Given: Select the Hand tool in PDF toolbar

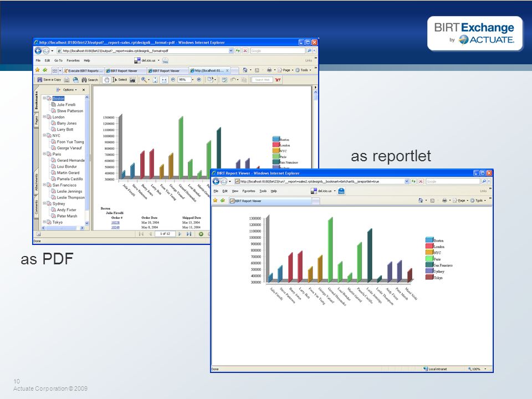Looking at the screenshot, I should (x=106, y=80).
